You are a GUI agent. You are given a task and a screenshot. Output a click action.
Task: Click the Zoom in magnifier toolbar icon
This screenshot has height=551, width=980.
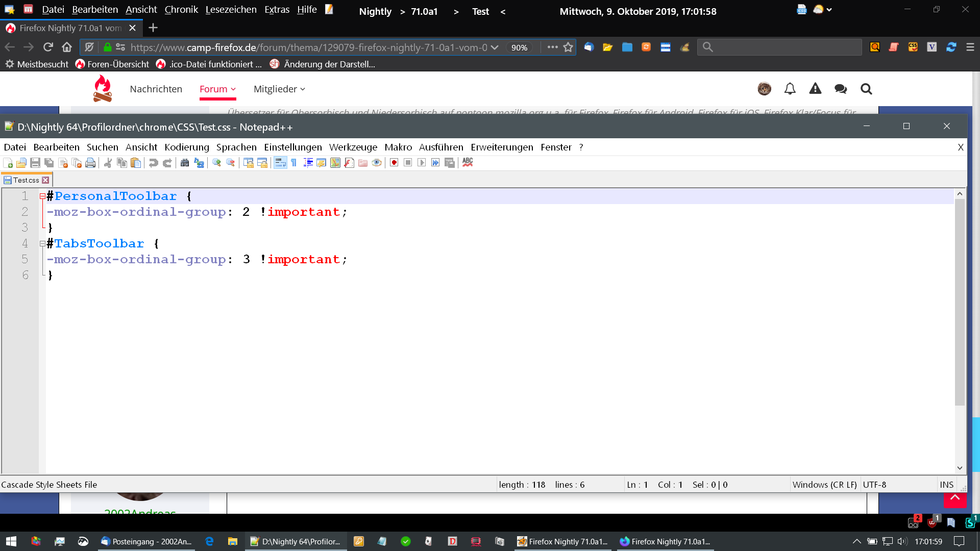217,163
